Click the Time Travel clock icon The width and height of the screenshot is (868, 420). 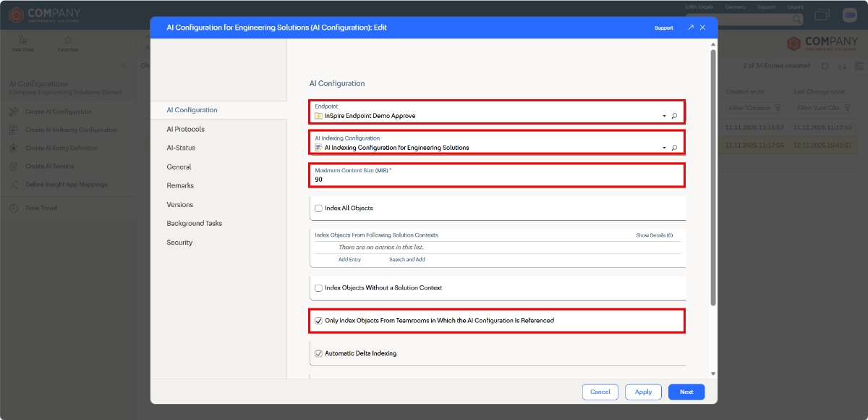(14, 209)
